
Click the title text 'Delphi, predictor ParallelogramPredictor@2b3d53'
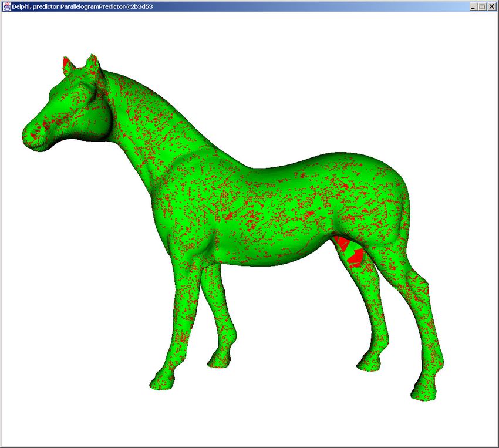(x=82, y=6)
